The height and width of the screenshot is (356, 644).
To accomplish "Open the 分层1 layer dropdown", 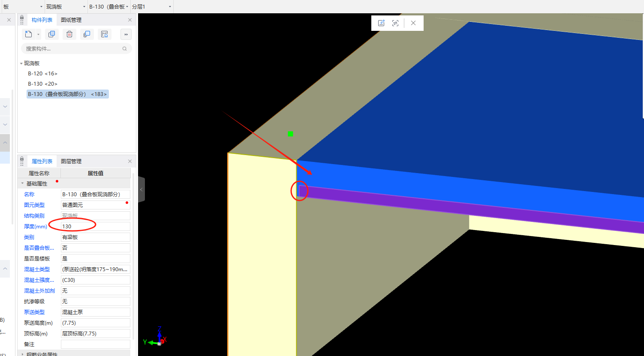I will pyautogui.click(x=152, y=7).
